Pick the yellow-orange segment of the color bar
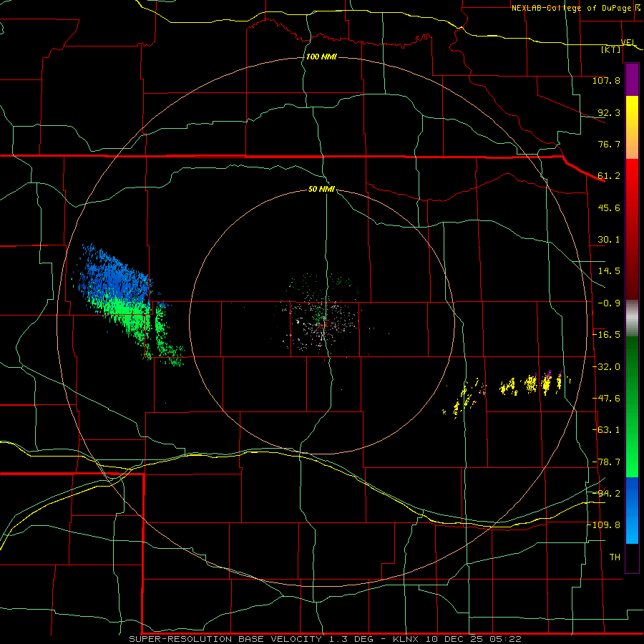644x644 pixels. (x=632, y=128)
